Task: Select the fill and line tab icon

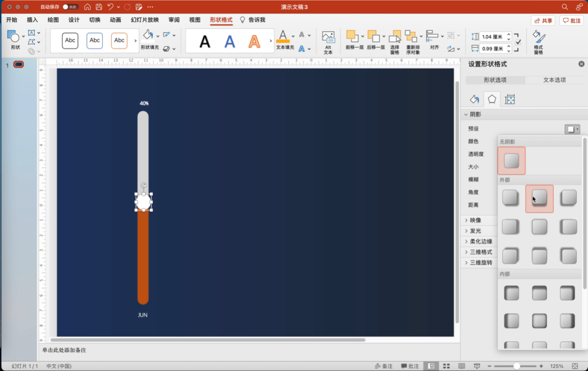Action: 474,100
